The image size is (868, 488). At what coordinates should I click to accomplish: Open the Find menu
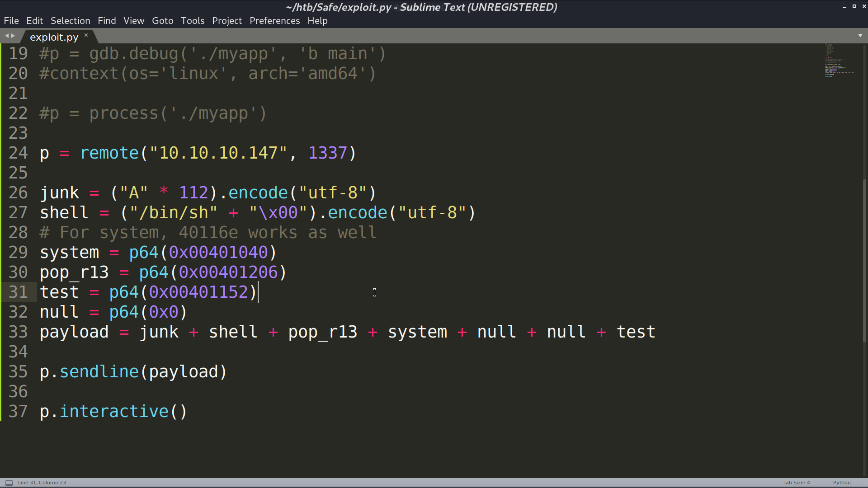[107, 21]
